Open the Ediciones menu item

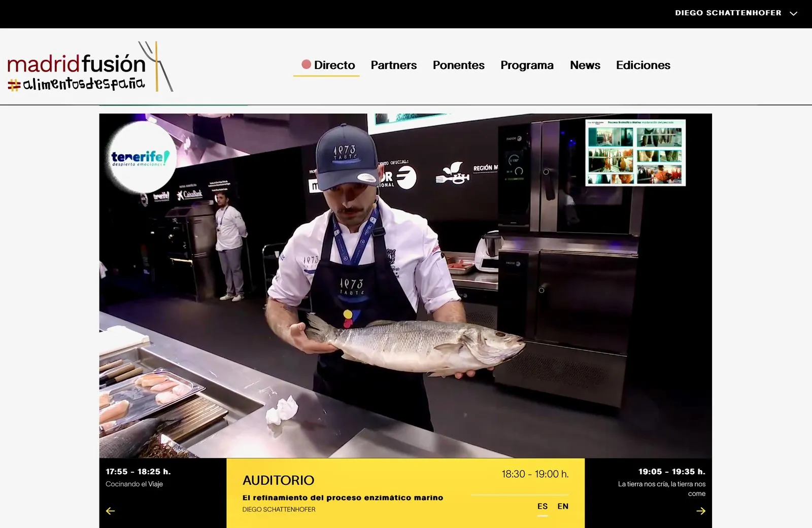tap(643, 65)
